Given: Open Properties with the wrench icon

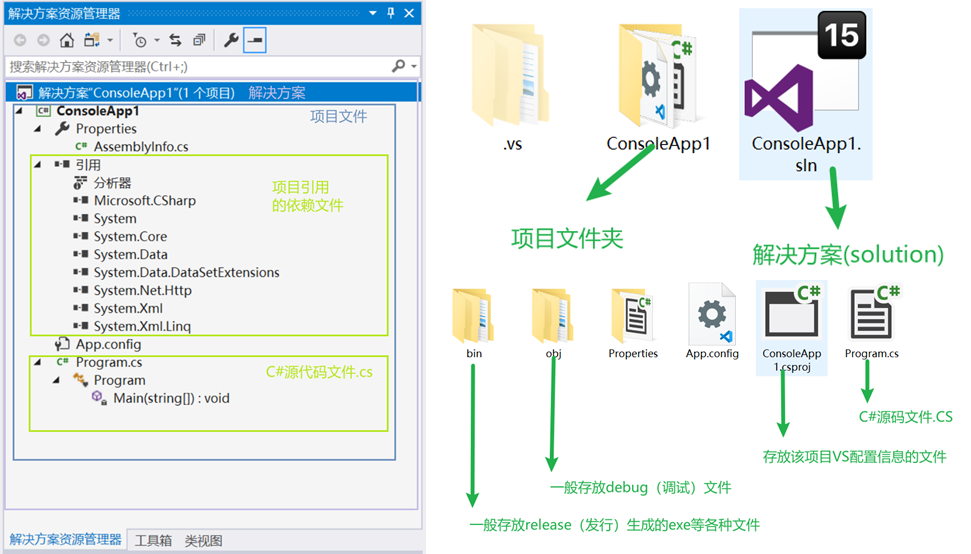Looking at the screenshot, I should (231, 40).
